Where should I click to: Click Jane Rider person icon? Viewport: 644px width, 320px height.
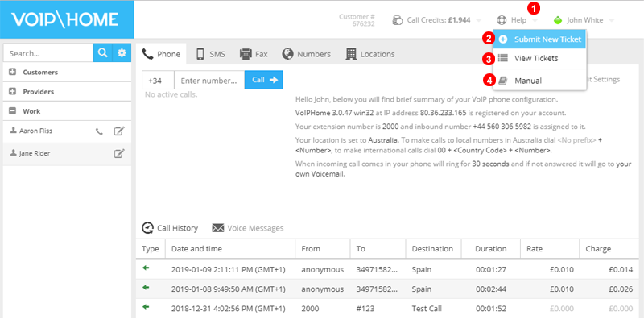pyautogui.click(x=14, y=152)
